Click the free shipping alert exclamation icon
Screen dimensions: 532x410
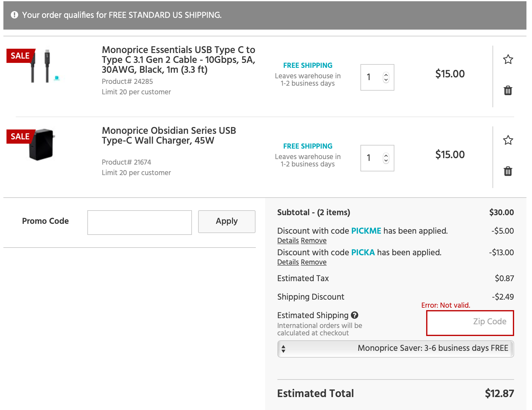coord(15,15)
